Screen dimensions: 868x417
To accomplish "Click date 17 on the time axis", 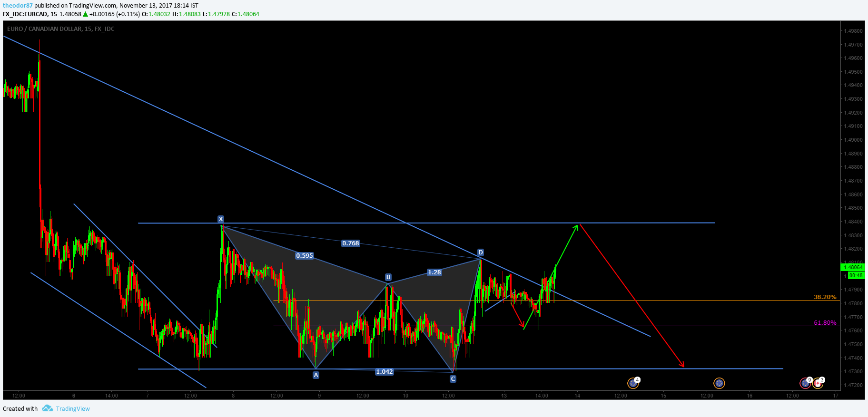I will pos(836,396).
